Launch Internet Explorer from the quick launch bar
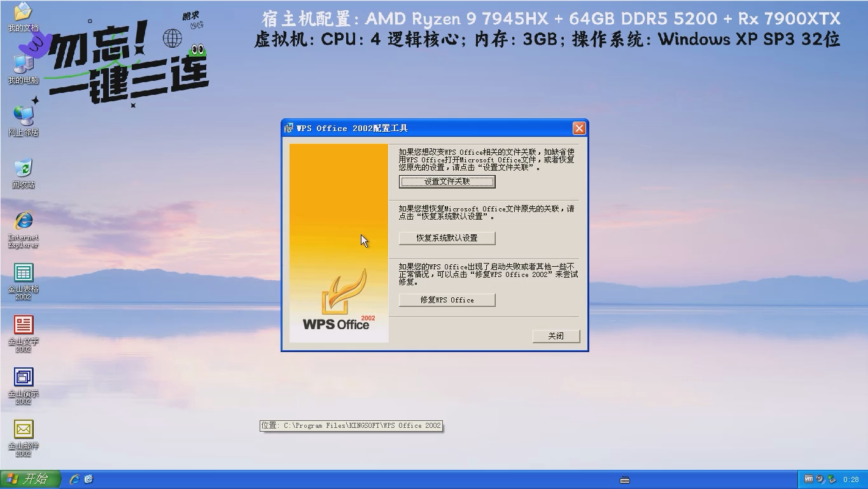The height and width of the screenshot is (489, 868). click(74, 479)
